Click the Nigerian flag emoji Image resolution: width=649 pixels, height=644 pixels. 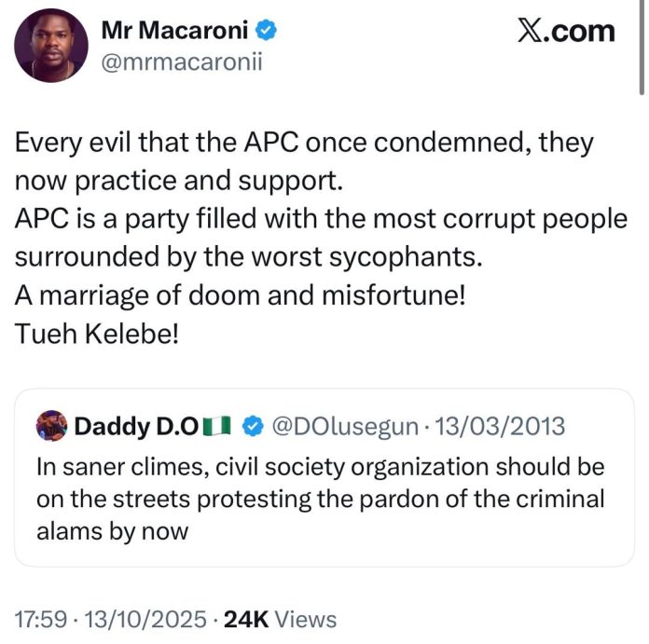point(217,427)
